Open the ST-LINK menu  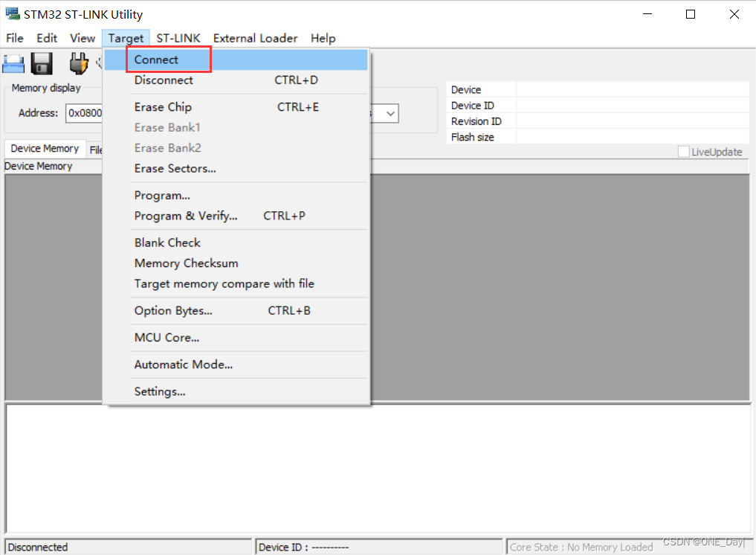point(178,38)
